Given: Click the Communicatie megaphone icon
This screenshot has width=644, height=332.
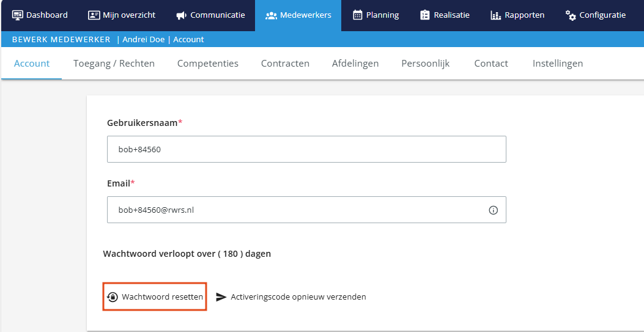Looking at the screenshot, I should 182,16.
